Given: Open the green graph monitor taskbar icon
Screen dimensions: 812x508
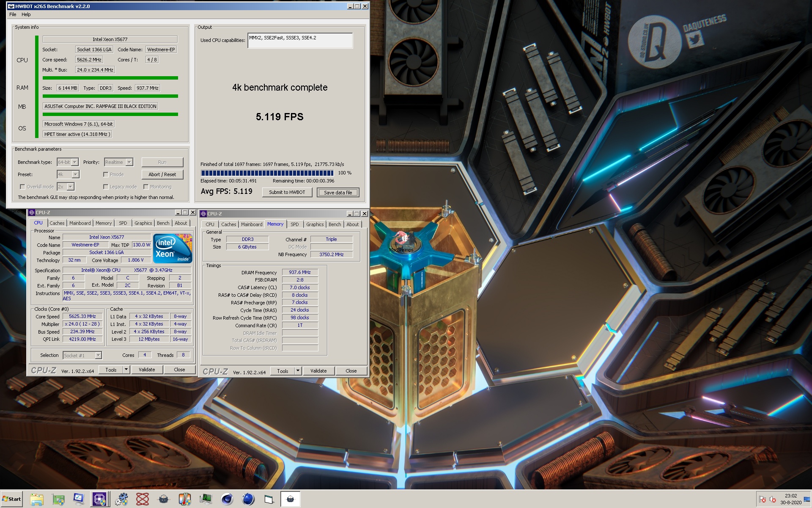Looking at the screenshot, I should click(x=206, y=499).
